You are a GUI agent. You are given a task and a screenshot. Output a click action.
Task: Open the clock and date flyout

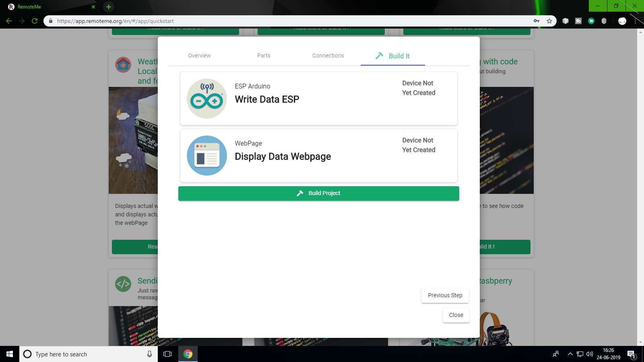[608, 354]
